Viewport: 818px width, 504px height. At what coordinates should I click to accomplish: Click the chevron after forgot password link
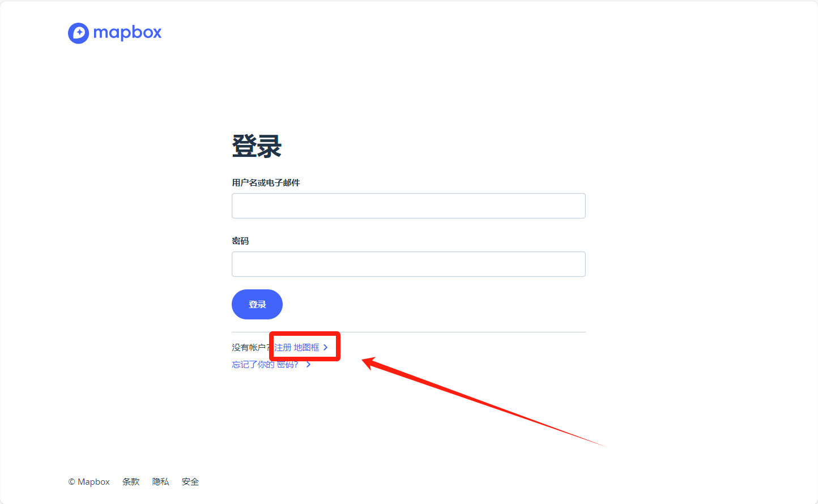point(309,364)
